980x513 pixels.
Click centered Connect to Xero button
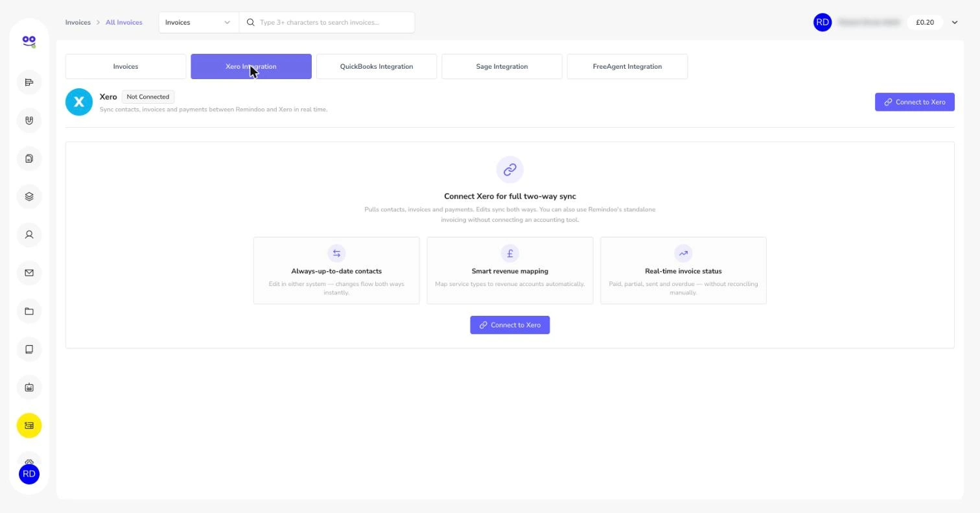coord(510,326)
